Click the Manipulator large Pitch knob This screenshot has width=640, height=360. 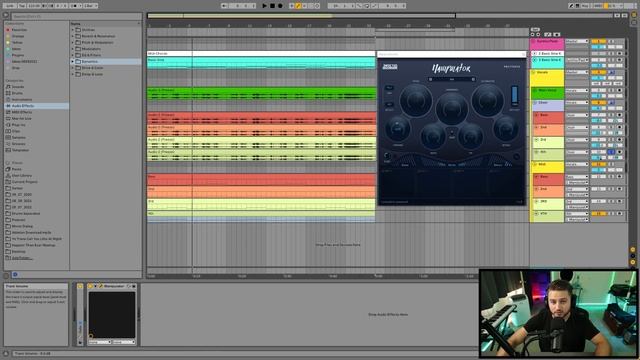416,100
